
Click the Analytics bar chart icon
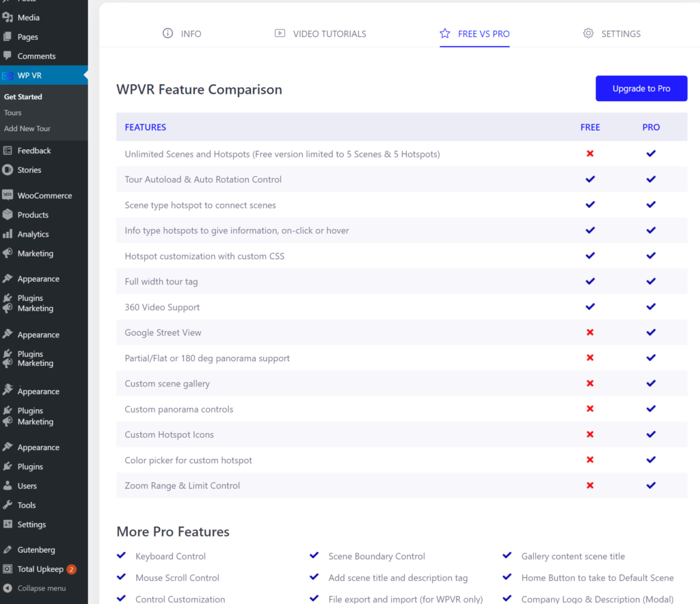coord(8,234)
